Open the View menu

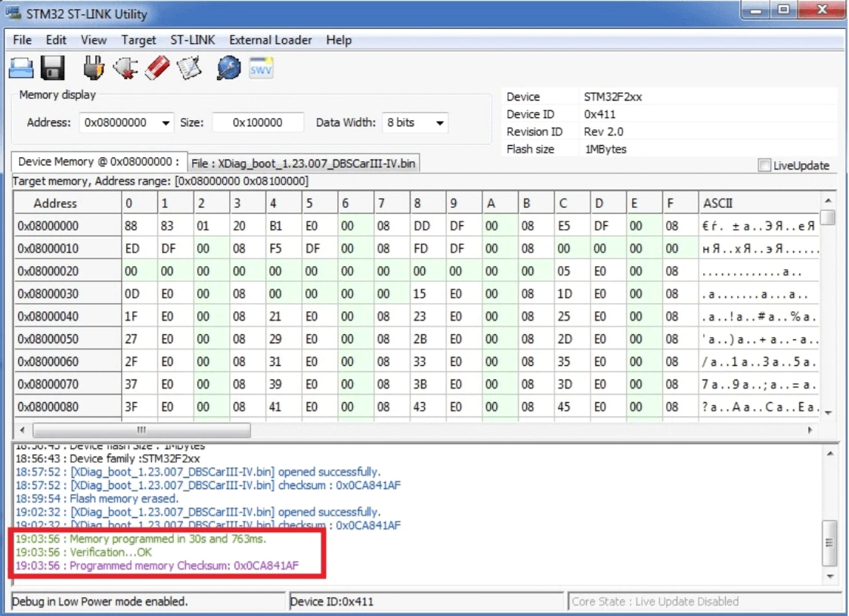(x=94, y=40)
